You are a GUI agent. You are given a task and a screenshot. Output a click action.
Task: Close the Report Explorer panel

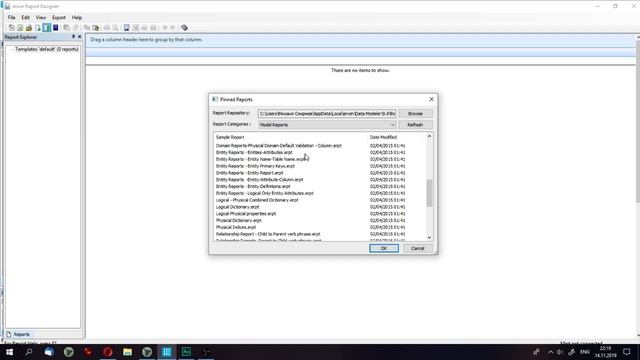tap(80, 37)
